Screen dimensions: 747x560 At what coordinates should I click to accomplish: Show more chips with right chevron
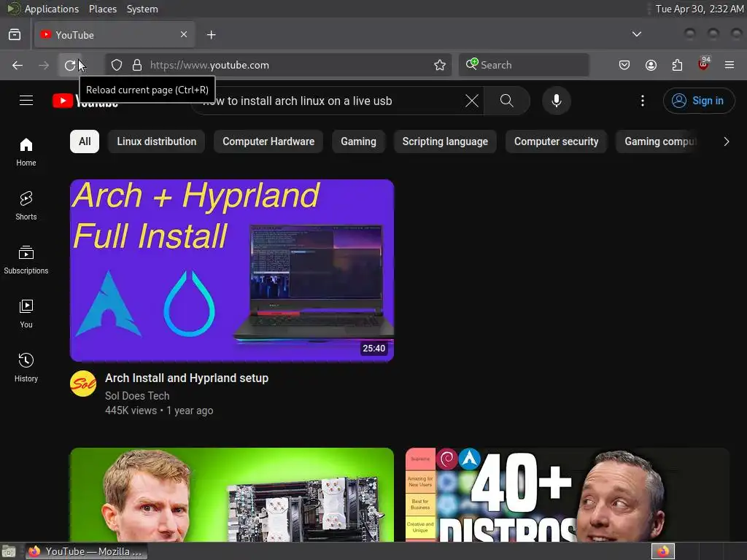(x=726, y=141)
